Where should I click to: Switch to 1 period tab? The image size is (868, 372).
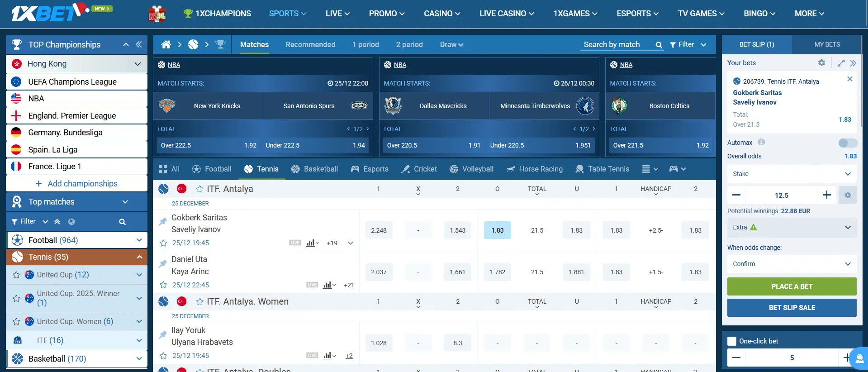point(365,44)
